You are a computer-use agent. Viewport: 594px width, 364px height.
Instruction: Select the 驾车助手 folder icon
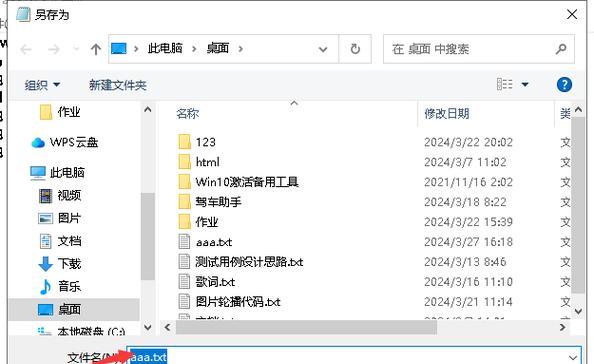pos(184,202)
